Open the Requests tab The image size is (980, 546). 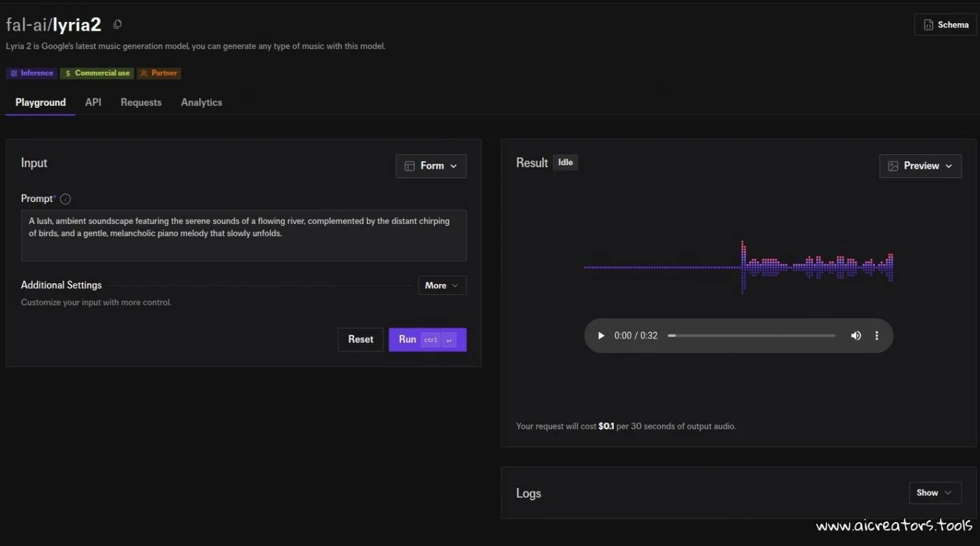141,102
